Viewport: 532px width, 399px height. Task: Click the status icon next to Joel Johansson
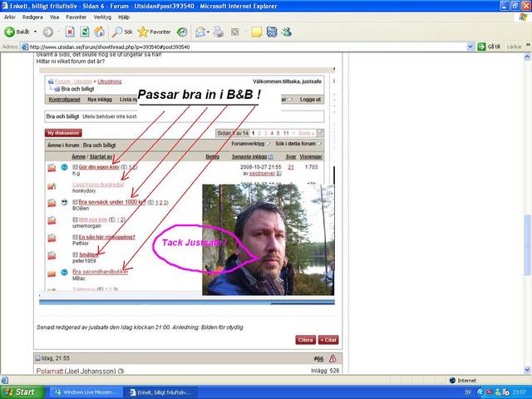coord(121,372)
